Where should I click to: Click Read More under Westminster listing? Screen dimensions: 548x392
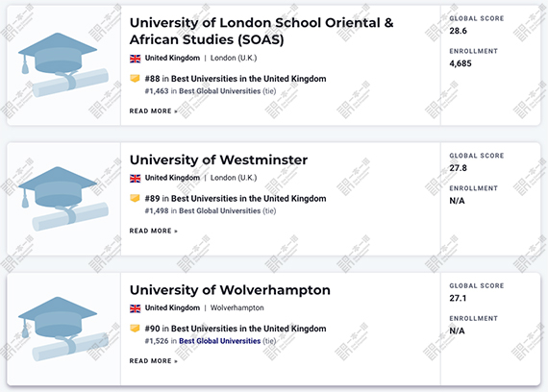coord(154,231)
